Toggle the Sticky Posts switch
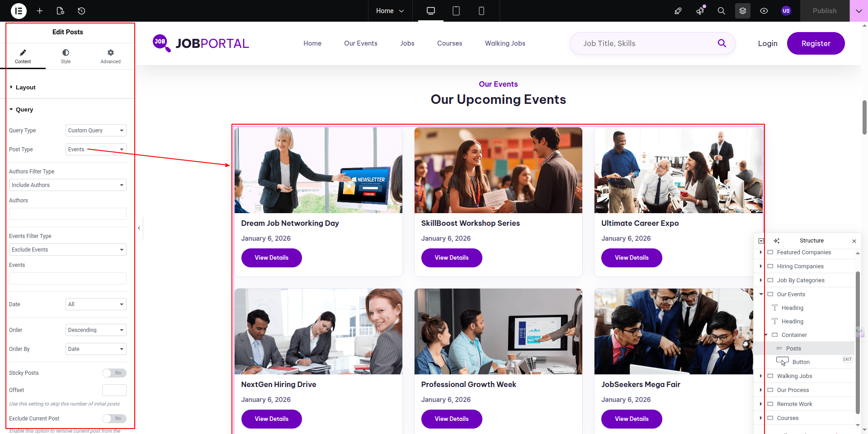 114,373
